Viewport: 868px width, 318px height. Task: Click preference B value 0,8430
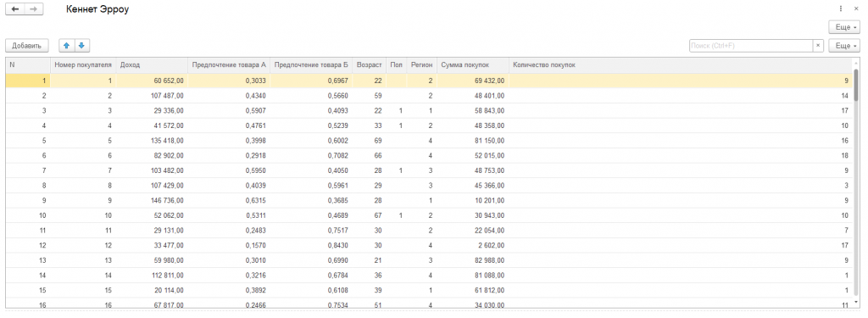(337, 245)
